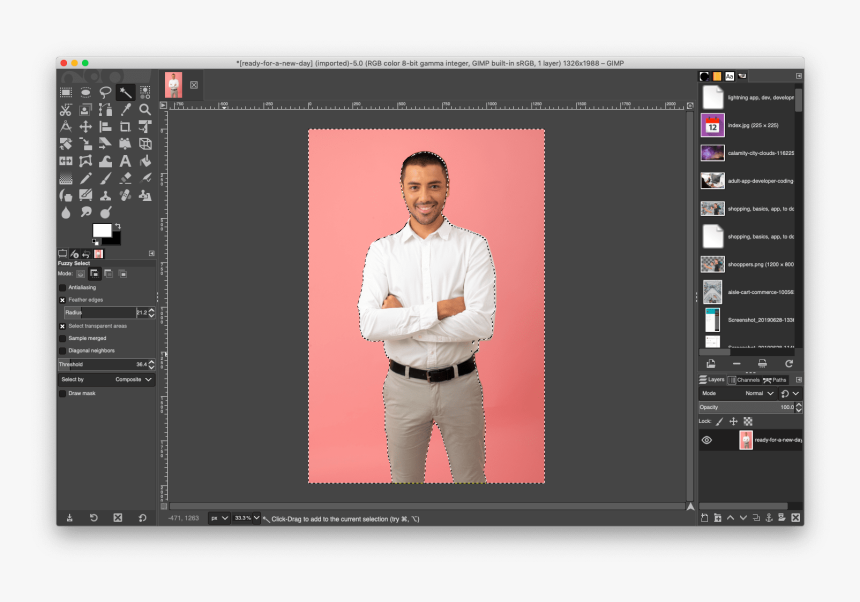Pick the Scissors Select tool
The image size is (860, 602).
point(65,110)
